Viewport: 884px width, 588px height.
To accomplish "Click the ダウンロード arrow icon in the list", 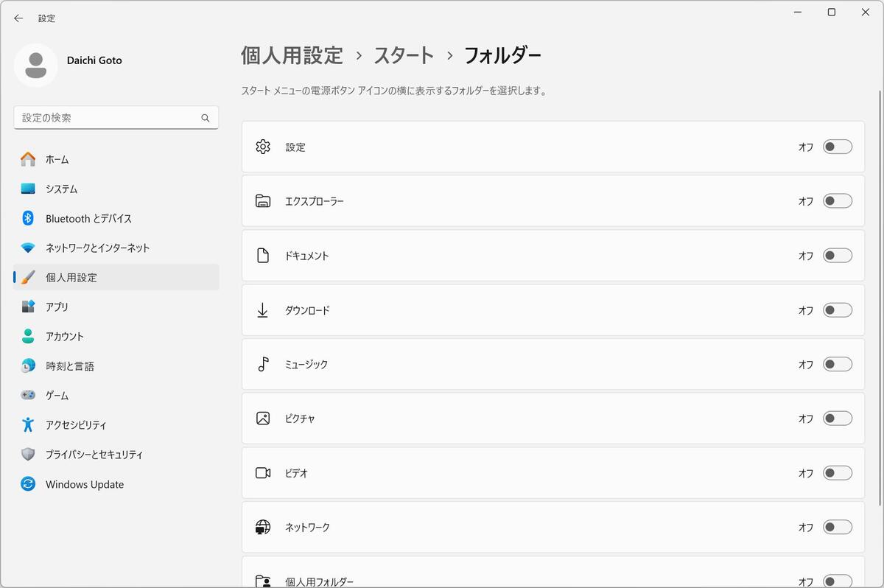I will pos(263,310).
